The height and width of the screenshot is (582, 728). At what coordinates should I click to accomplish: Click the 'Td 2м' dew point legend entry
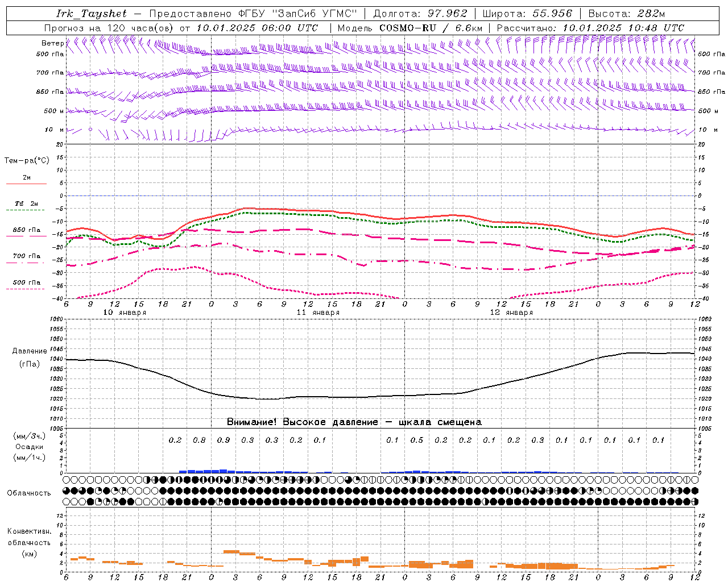click(27, 203)
